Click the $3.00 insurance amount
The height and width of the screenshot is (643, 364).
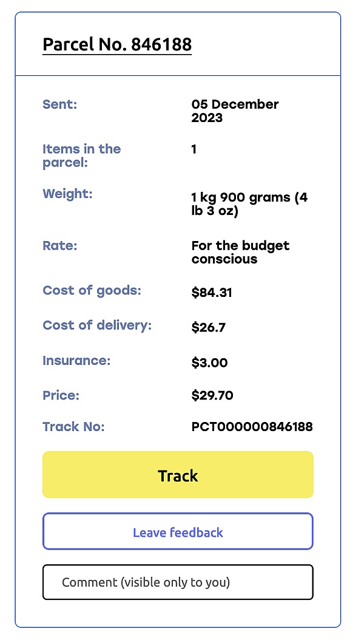(209, 363)
